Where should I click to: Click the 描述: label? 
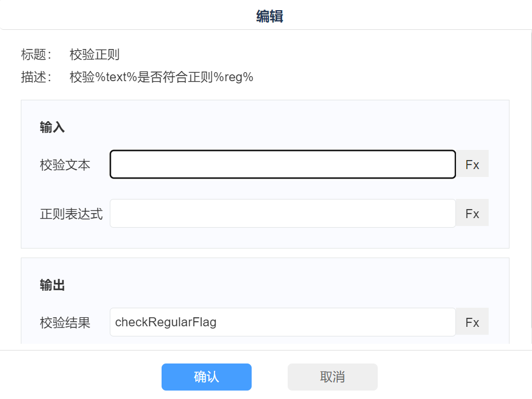click(x=37, y=77)
